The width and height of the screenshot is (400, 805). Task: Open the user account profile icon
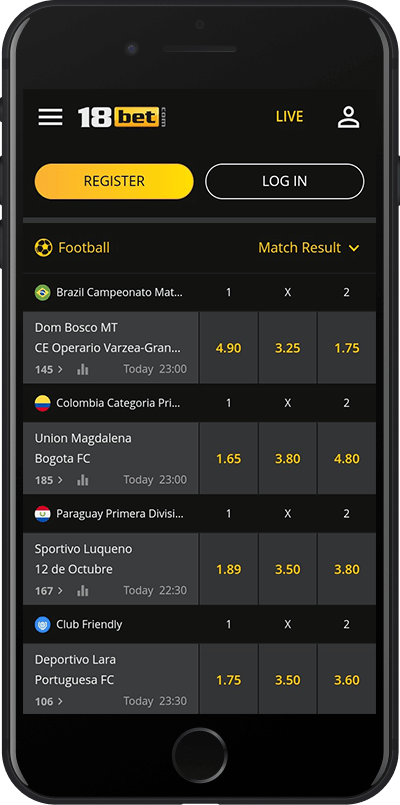coord(349,117)
